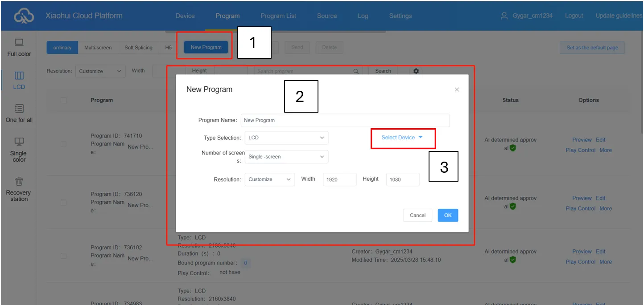This screenshot has height=305, width=644.
Task: Click the Delete button
Action: [x=330, y=47]
